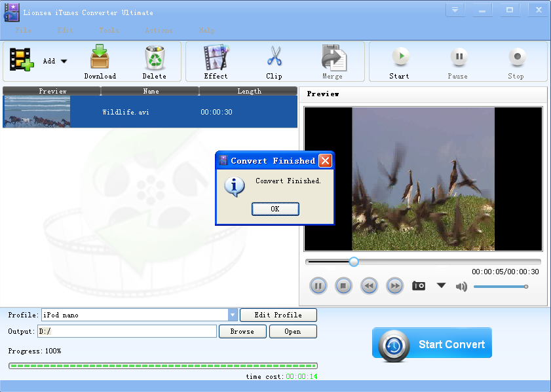Adjust the volume slider
Image resolution: width=551 pixels, height=392 pixels.
point(501,287)
